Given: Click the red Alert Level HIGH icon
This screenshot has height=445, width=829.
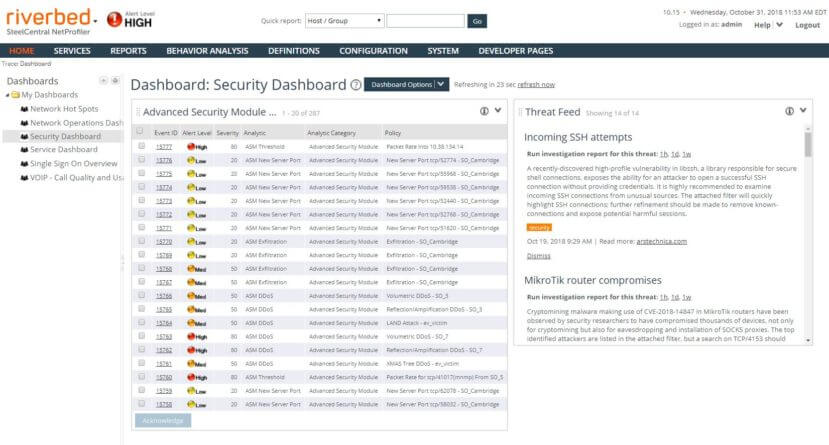Looking at the screenshot, I should [114, 20].
